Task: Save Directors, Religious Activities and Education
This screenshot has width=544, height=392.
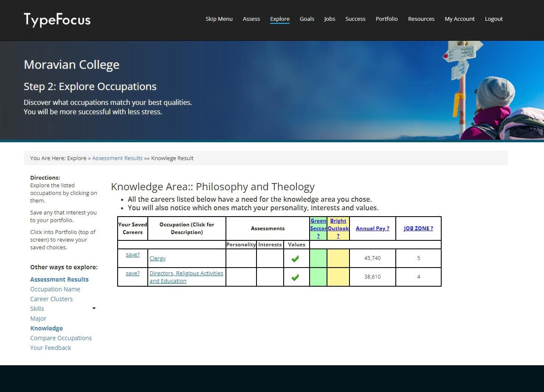Action: click(132, 274)
